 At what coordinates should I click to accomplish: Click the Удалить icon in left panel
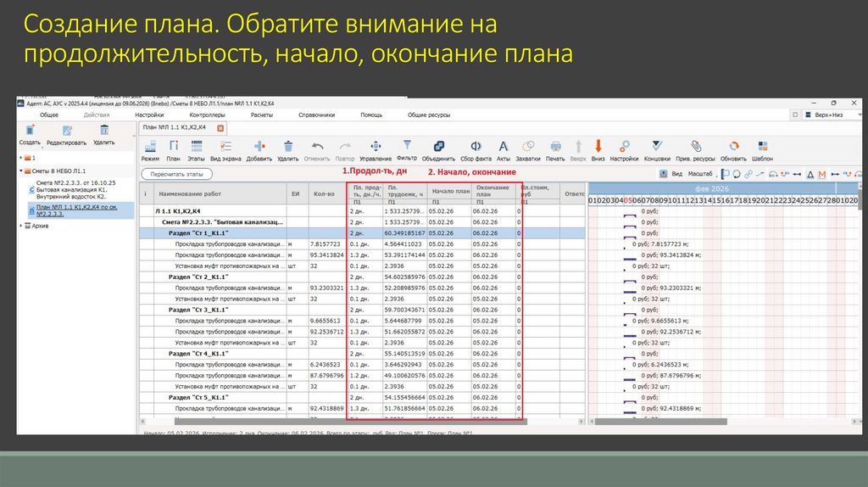104,130
